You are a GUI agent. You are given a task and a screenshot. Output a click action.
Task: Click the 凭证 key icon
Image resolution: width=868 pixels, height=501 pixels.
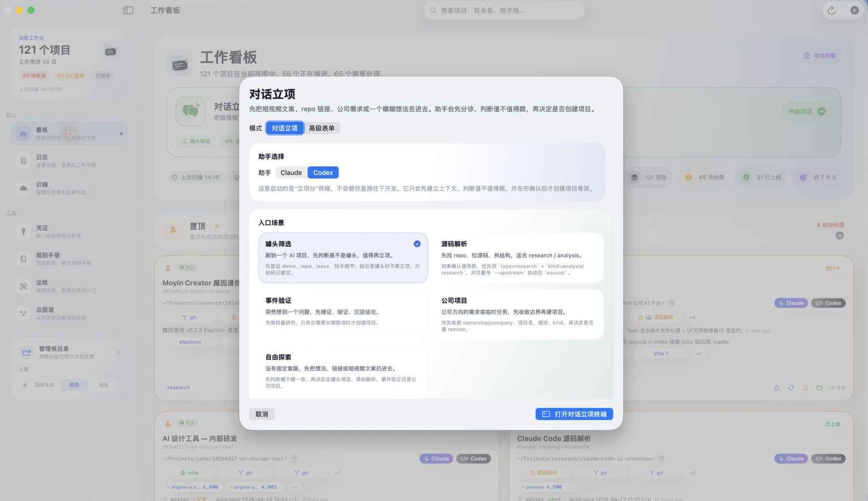point(23,231)
